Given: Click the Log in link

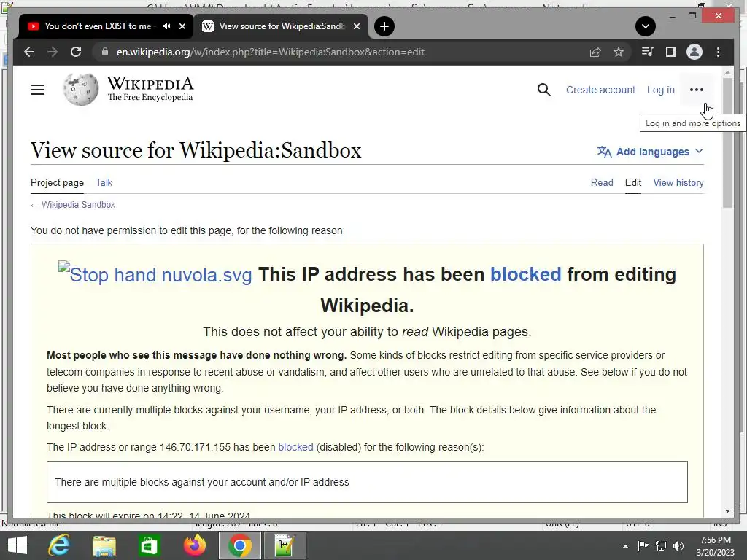Looking at the screenshot, I should [x=660, y=90].
